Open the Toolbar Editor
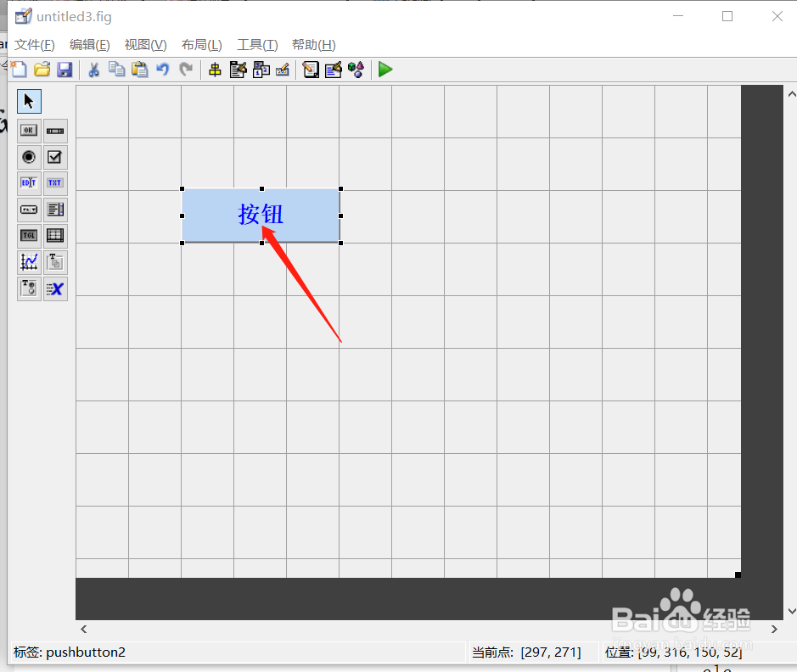The width and height of the screenshot is (797, 672). pyautogui.click(x=283, y=70)
